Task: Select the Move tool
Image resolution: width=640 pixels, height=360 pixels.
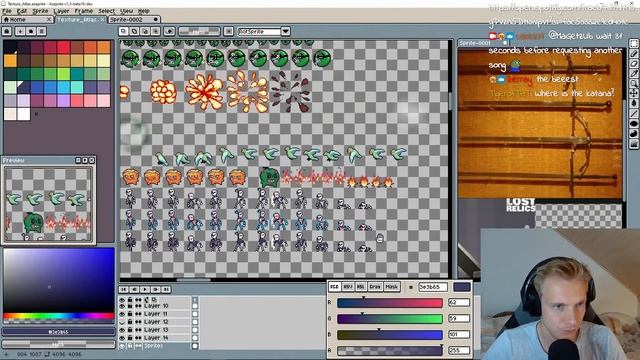Action: point(634,93)
